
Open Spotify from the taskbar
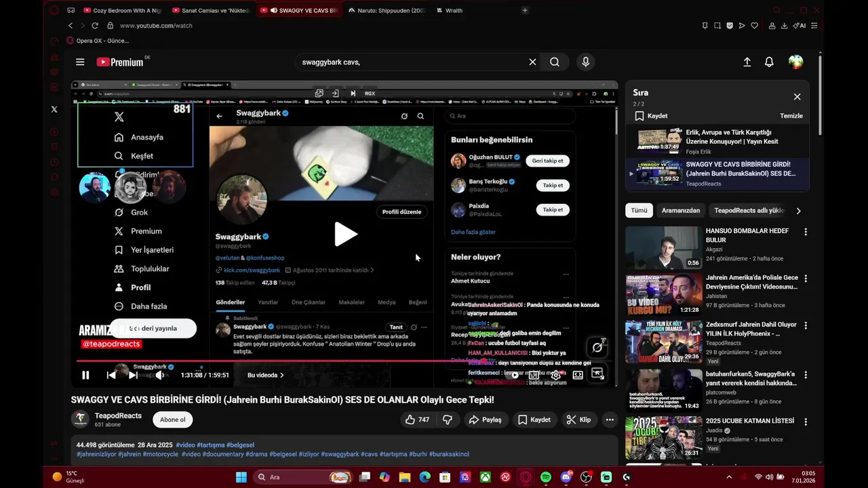coord(546,477)
